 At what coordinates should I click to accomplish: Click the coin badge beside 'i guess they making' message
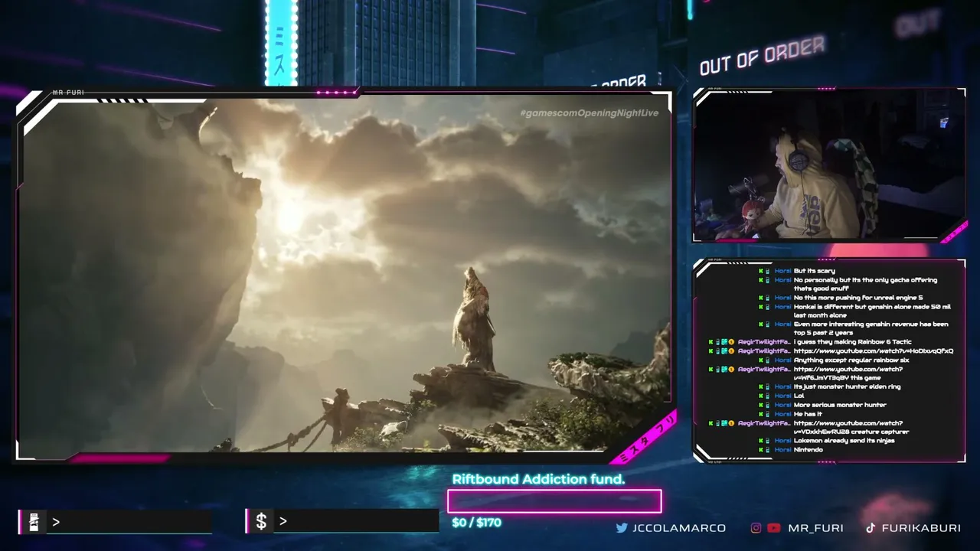(731, 342)
